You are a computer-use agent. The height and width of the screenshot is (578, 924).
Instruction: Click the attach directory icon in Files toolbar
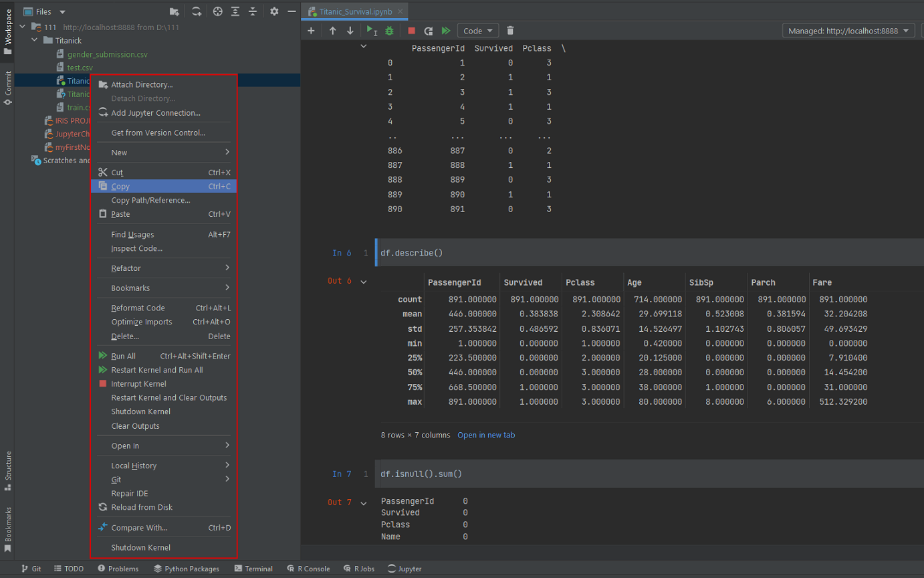pyautogui.click(x=175, y=11)
